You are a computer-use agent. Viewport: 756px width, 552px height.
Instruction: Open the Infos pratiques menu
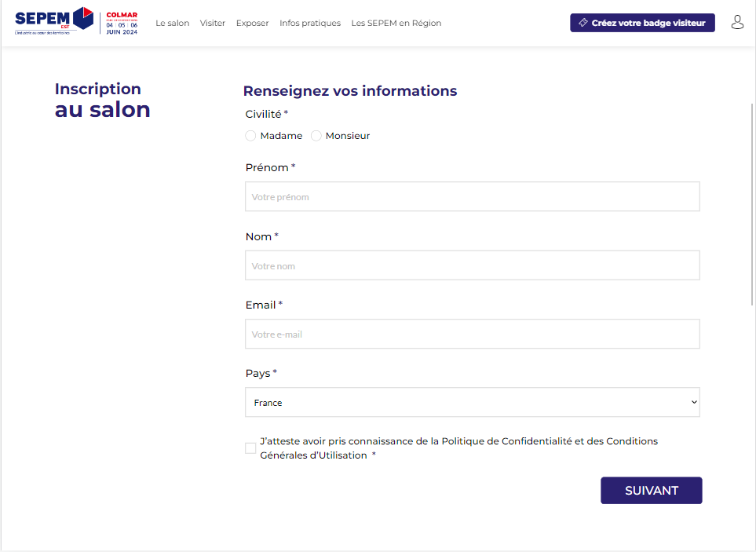pos(310,23)
